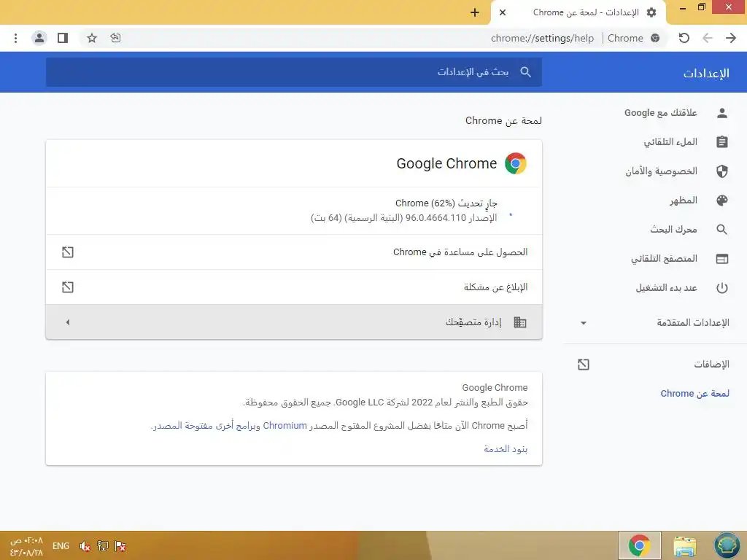Open الإبلاغ عن مشكلة row

pyautogui.click(x=294, y=287)
